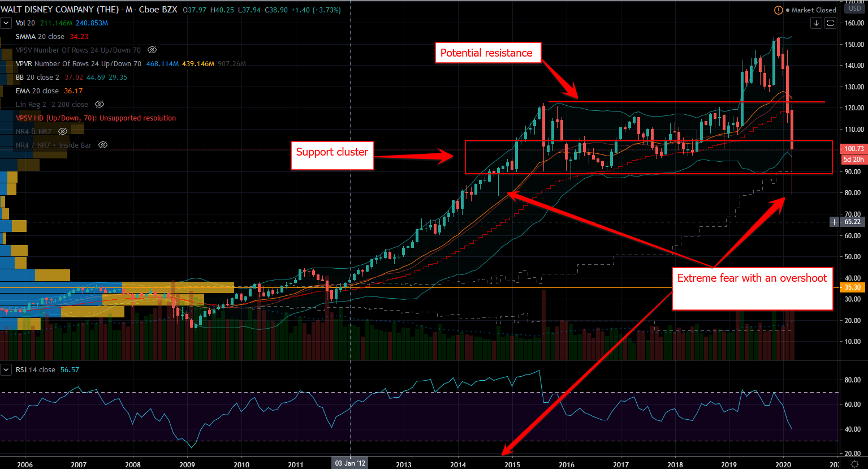Screen dimensions: 868x469
Task: Click the 03 Jan '12 crosshair date label
Action: (351, 463)
